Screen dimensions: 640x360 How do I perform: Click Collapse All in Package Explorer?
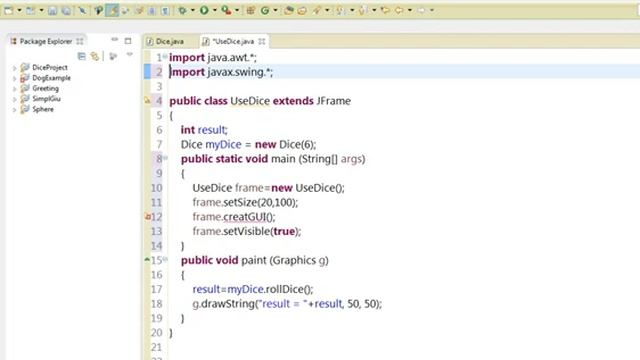[82, 56]
